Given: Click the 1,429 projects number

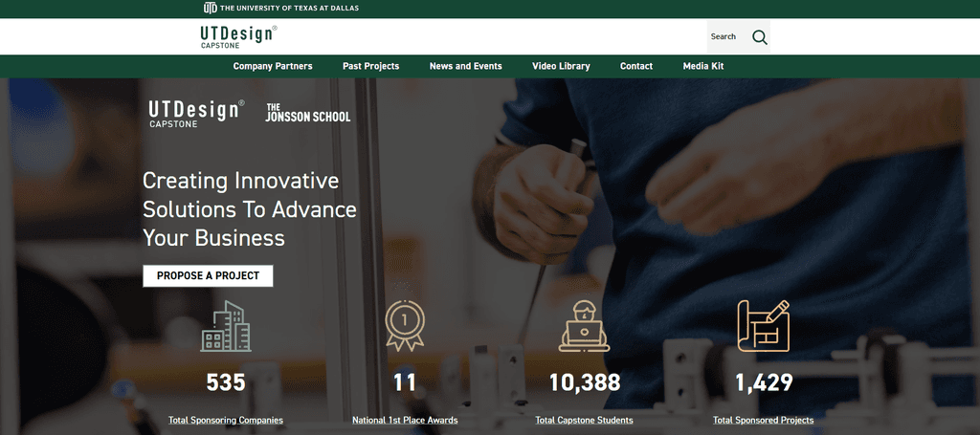Looking at the screenshot, I should tap(764, 382).
